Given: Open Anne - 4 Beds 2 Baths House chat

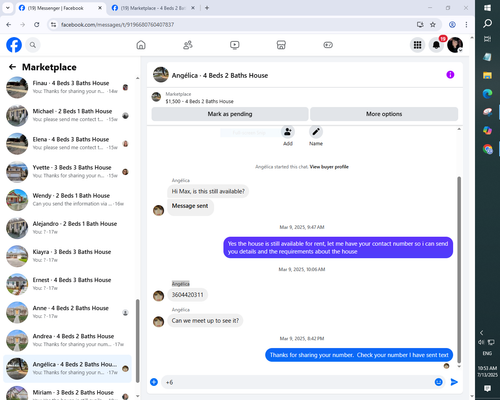Looking at the screenshot, I should click(68, 312).
